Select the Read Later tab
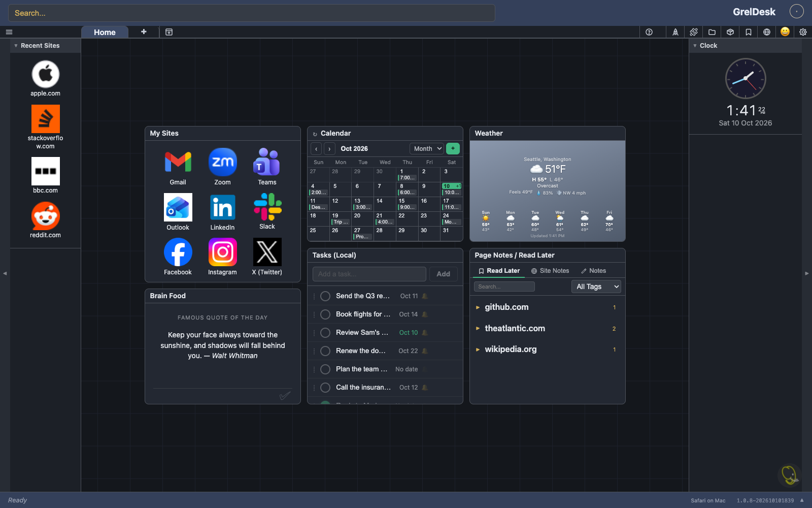Screen dimensions: 812x508 tap(499, 271)
